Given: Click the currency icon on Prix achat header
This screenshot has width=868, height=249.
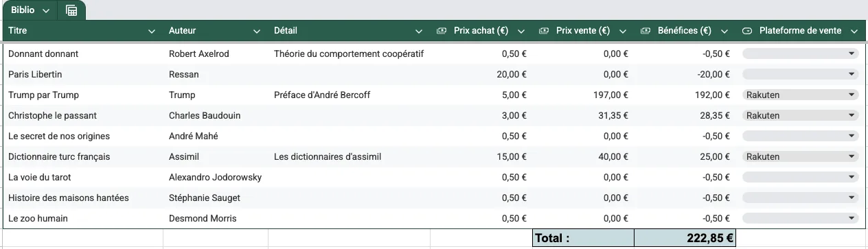Looking at the screenshot, I should (442, 31).
